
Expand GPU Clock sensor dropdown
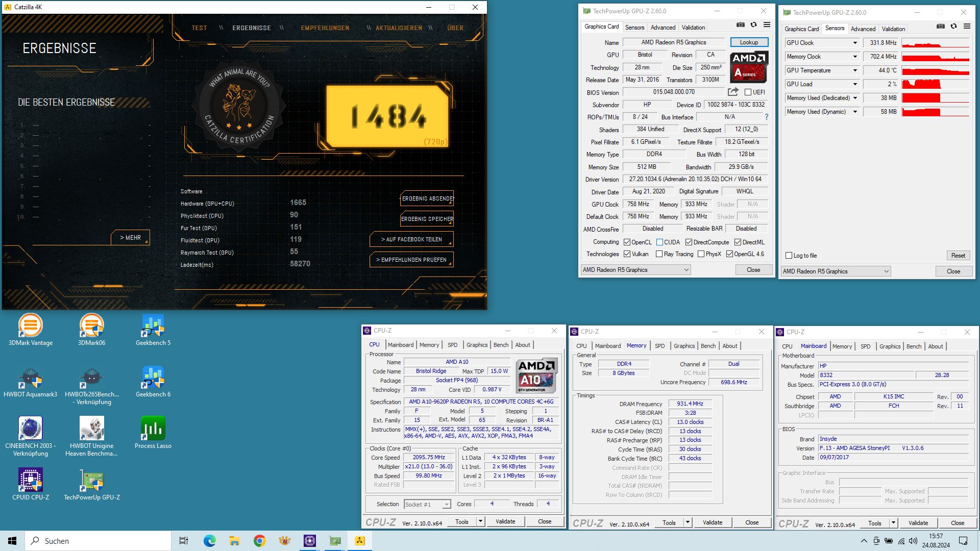tap(855, 43)
